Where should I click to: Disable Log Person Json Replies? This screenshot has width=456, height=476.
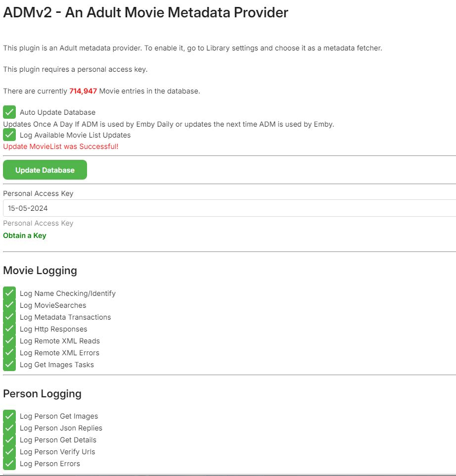pyautogui.click(x=9, y=428)
